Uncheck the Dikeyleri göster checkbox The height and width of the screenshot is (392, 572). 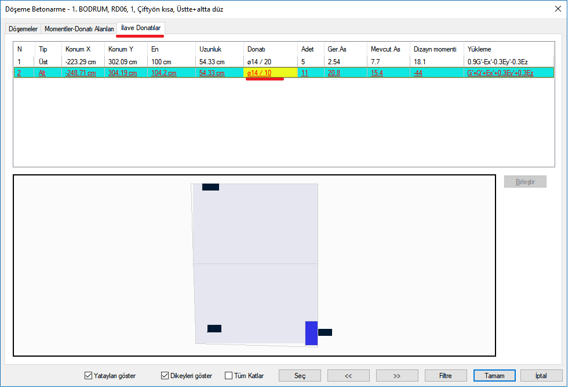(x=165, y=376)
